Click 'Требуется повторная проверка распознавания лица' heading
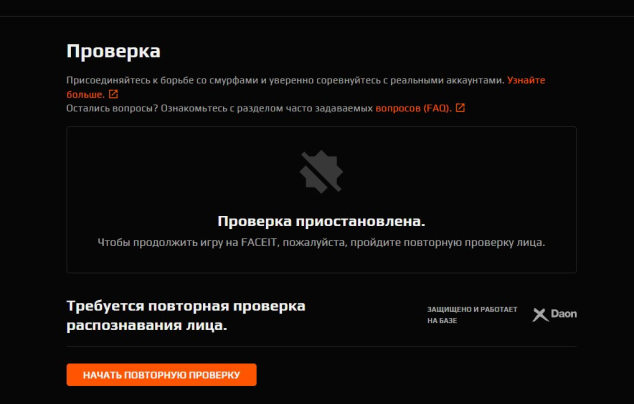This screenshot has width=634, height=404. click(x=186, y=315)
